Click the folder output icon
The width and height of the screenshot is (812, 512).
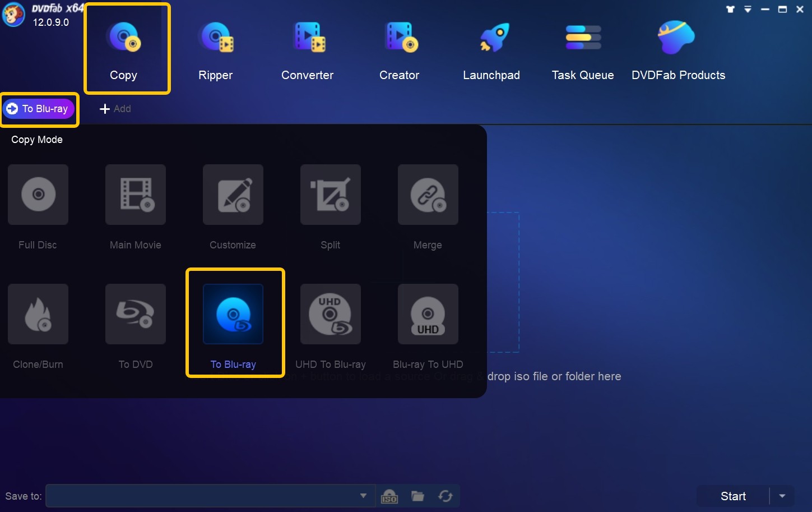click(417, 496)
